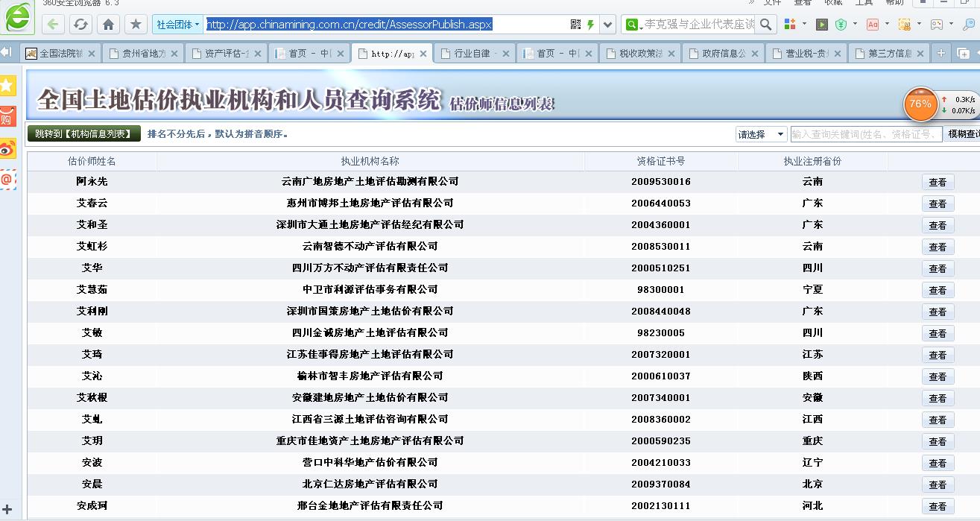
Task: Open the home page icon
Action: point(108,25)
